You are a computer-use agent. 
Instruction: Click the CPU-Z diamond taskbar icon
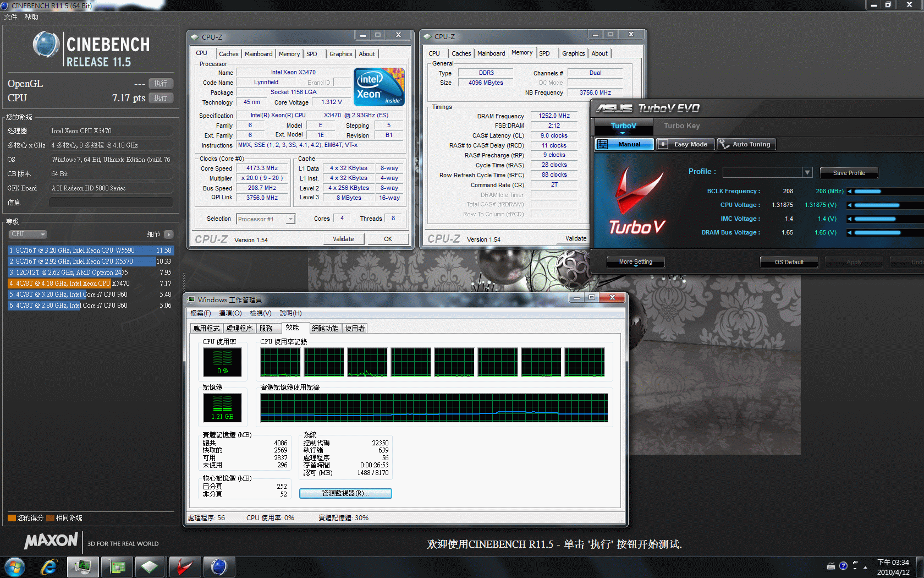(150, 567)
